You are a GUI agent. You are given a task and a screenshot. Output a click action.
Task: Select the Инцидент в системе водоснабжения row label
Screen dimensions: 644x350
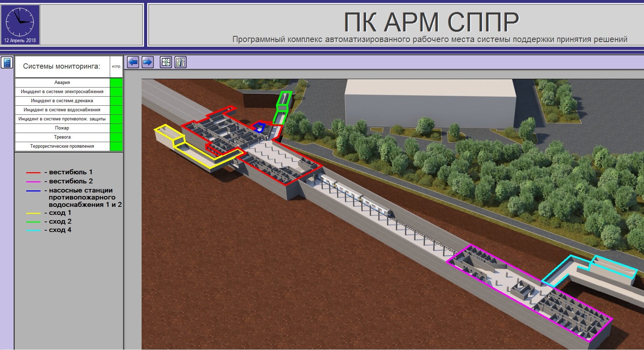click(62, 110)
